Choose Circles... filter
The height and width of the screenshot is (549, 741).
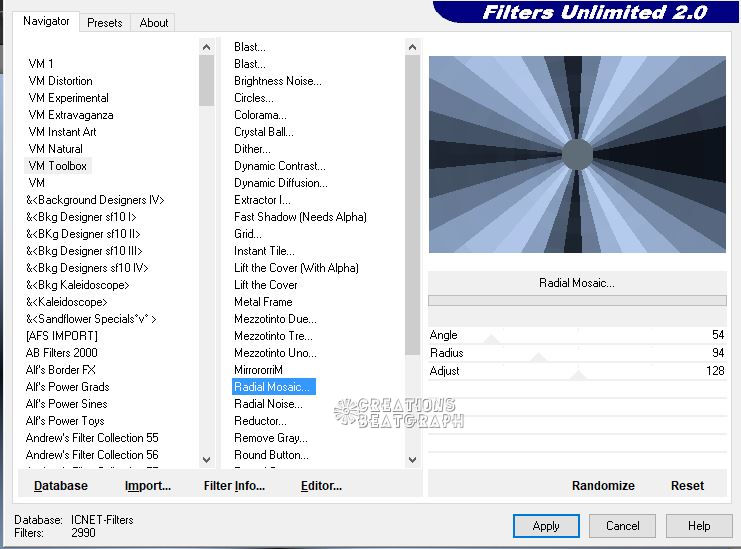[254, 98]
